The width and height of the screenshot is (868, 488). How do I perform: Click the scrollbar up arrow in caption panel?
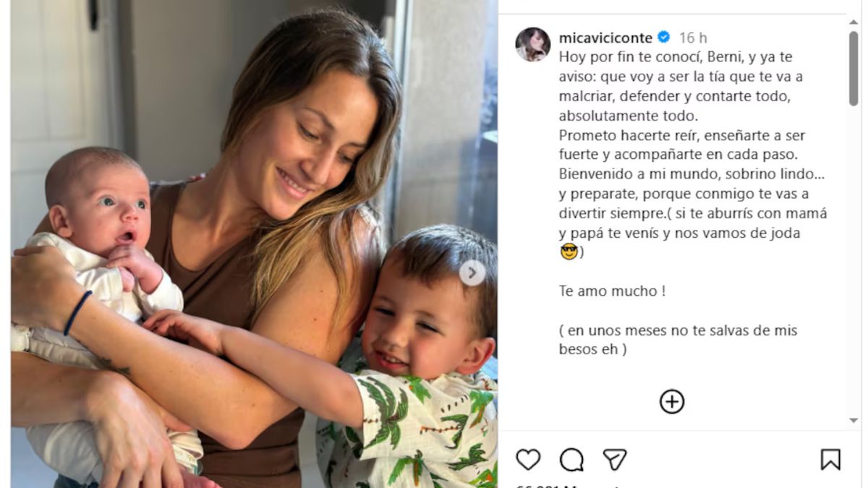(x=854, y=22)
